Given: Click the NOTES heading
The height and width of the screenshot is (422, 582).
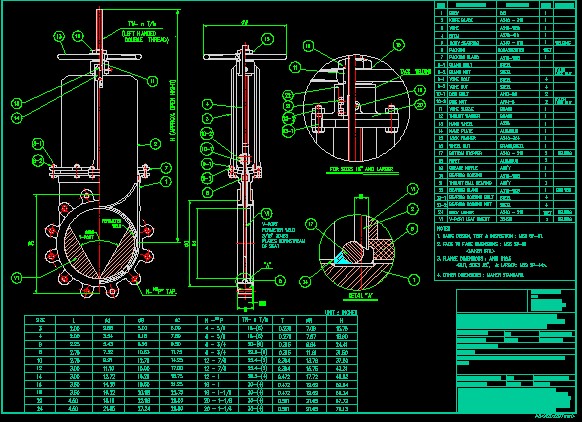Looking at the screenshot, I should [x=443, y=229].
